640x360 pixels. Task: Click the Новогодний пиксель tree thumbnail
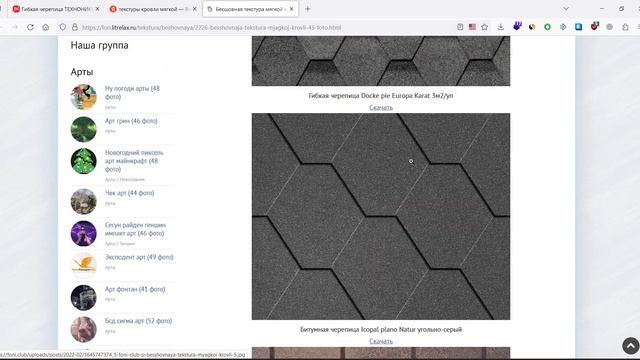[x=84, y=161]
